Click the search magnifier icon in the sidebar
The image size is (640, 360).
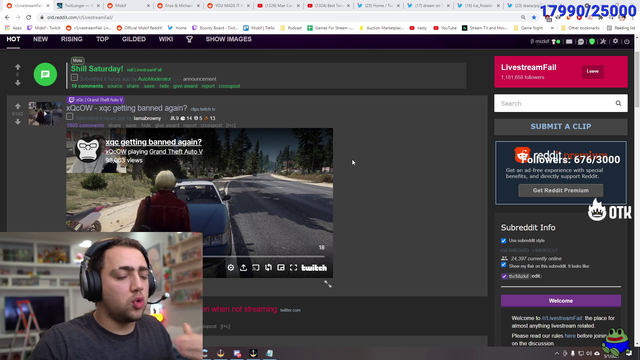[618, 103]
